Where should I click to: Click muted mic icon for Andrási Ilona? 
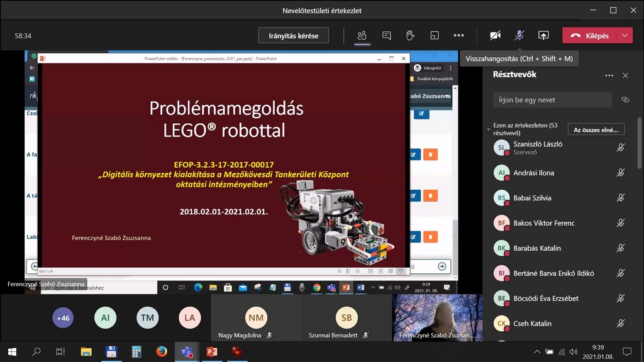click(621, 173)
